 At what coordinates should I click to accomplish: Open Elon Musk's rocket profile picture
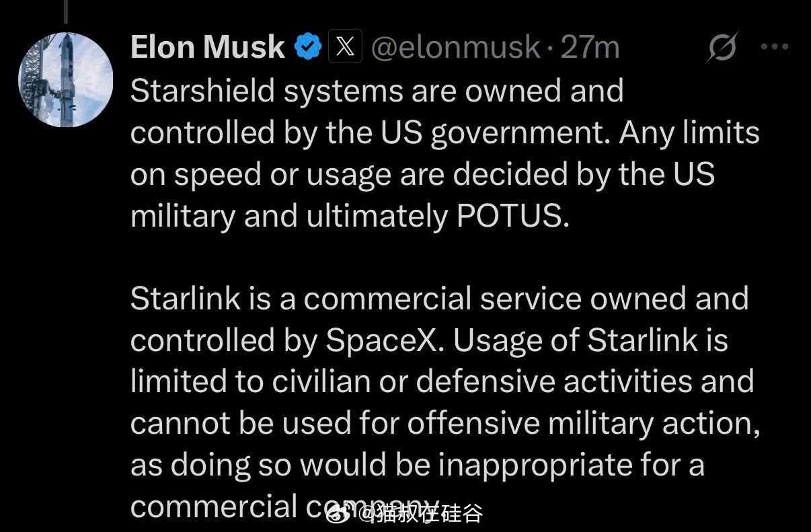pyautogui.click(x=65, y=79)
